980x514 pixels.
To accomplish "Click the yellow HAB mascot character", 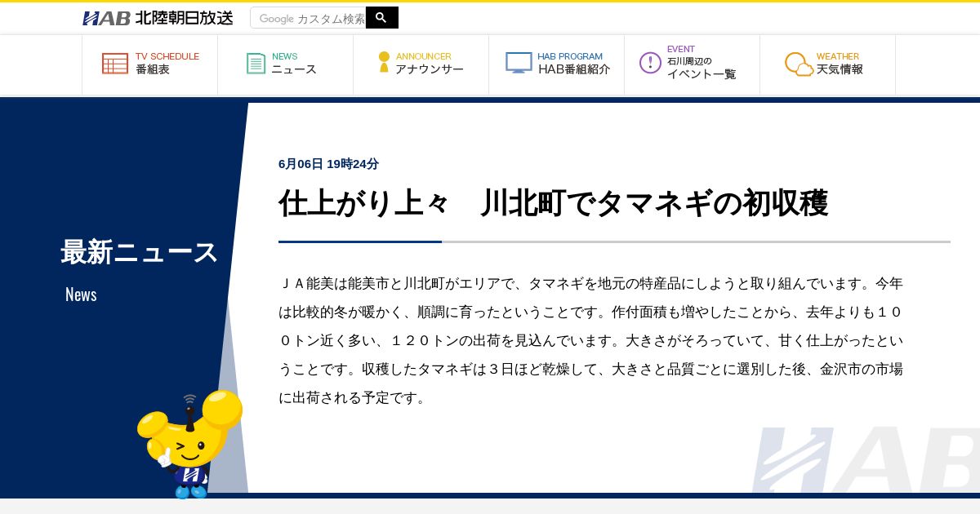I will pos(189,444).
